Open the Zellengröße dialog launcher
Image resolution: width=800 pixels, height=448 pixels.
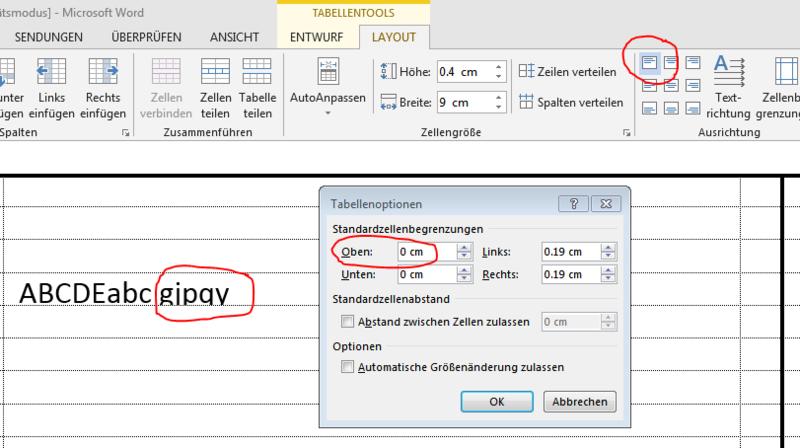[627, 133]
